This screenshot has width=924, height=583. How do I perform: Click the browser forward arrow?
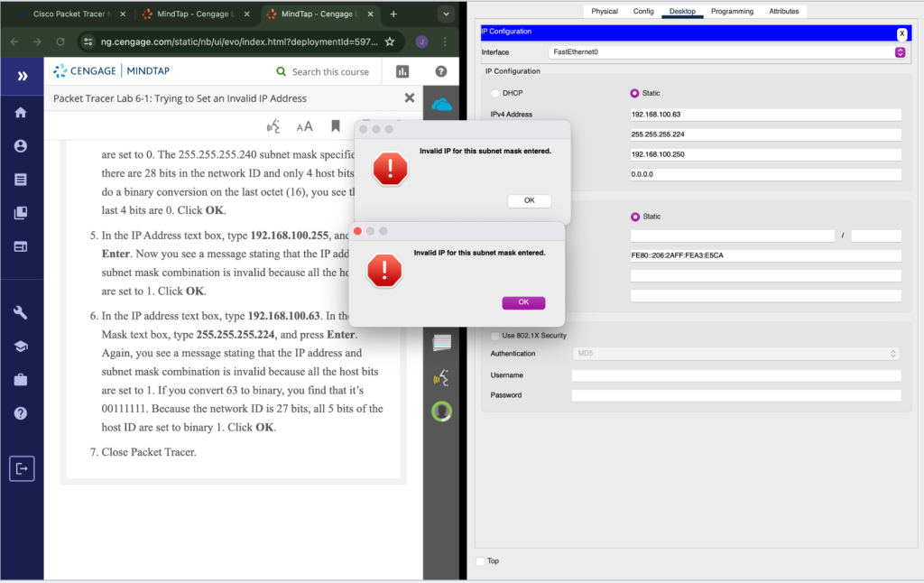37,42
